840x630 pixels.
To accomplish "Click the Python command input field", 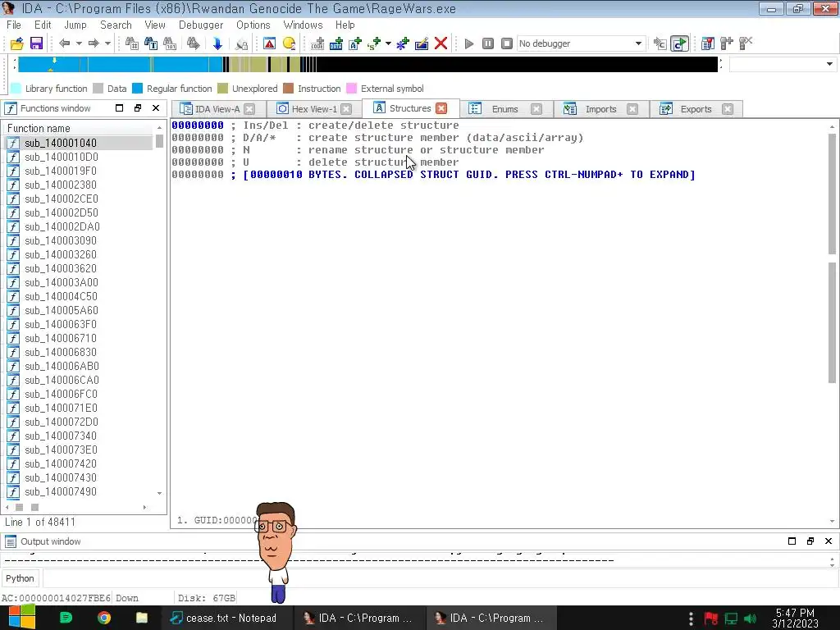I will pyautogui.click(x=440, y=578).
